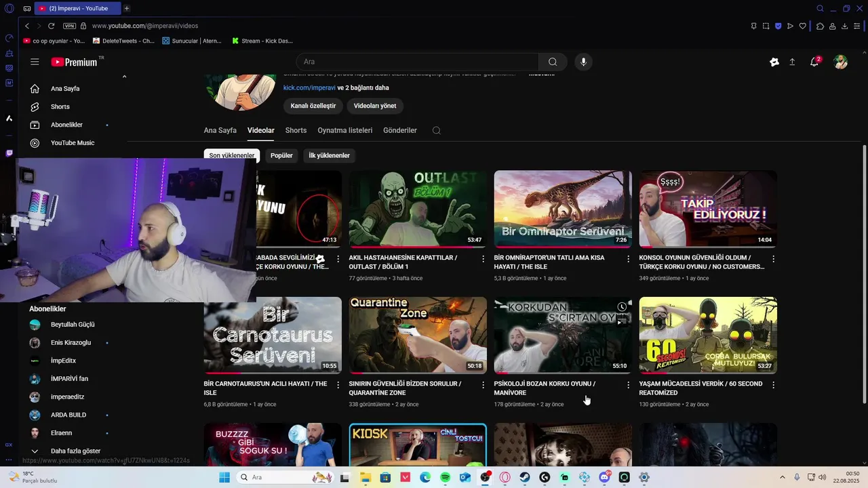Open options for KONSOL OYUNUN GÜVENLİĞİ video

click(773, 259)
